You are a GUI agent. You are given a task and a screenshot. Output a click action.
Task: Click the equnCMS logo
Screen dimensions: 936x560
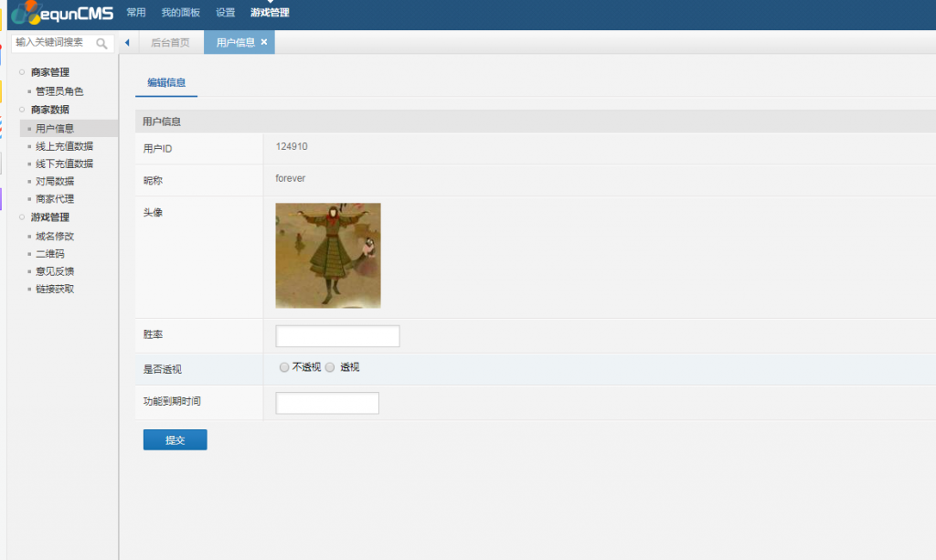(62, 14)
